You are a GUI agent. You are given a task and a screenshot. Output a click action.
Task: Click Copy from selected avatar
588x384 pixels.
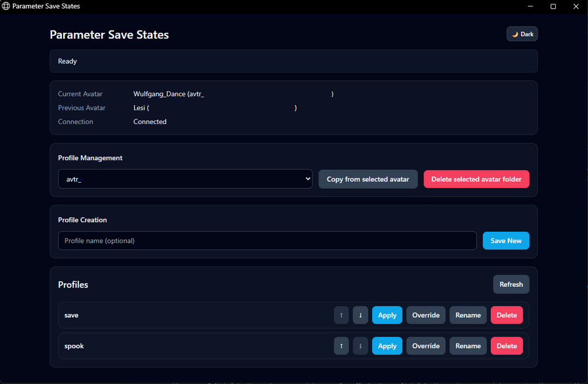point(368,179)
